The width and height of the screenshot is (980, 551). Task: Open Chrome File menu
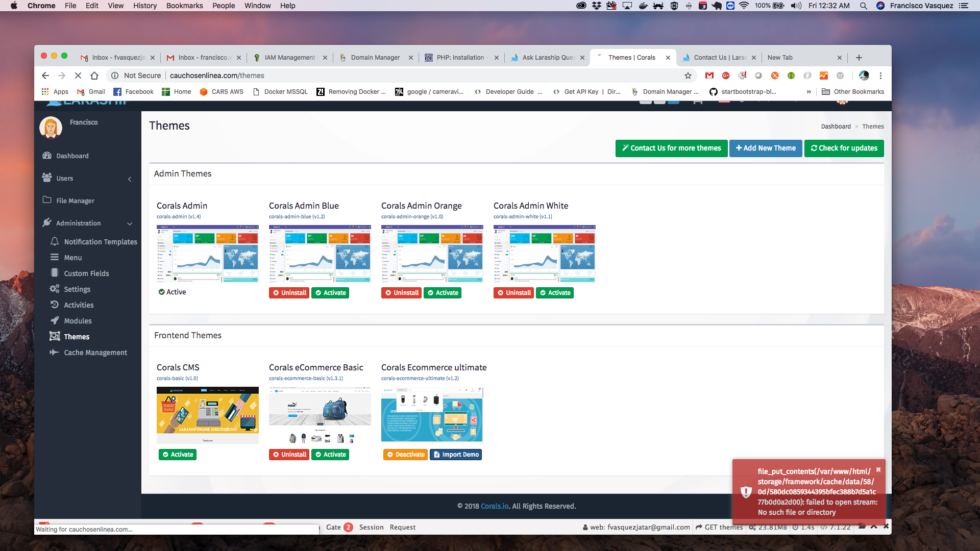70,6
